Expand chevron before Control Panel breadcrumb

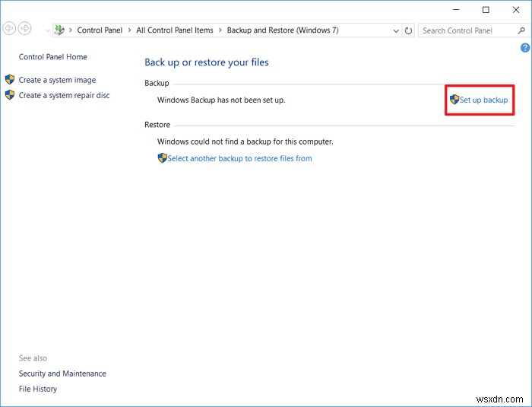(71, 30)
